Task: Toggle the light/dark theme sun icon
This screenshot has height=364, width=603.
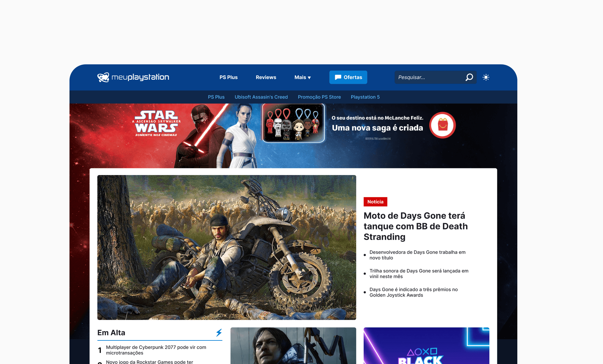Action: (486, 77)
